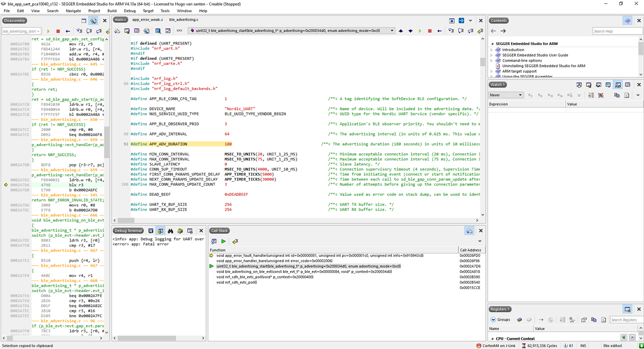Open the Navigate menu
The width and height of the screenshot is (644, 349).
pos(73,11)
